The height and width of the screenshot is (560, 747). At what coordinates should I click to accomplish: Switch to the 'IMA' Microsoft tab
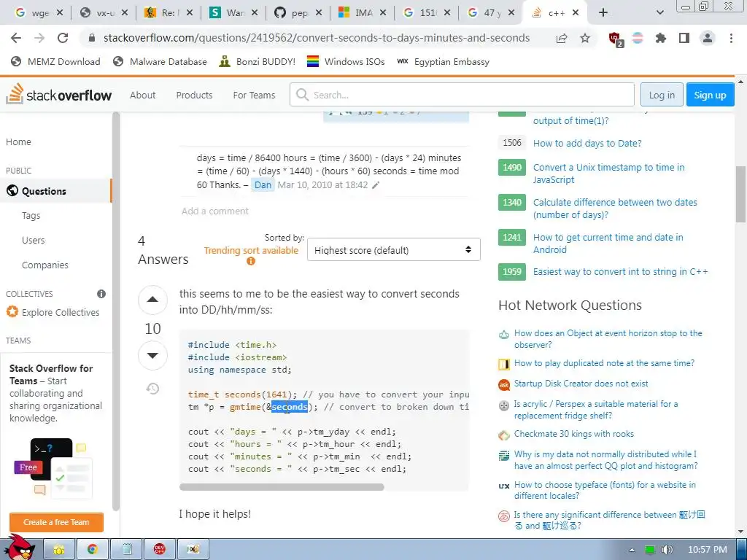click(363, 13)
